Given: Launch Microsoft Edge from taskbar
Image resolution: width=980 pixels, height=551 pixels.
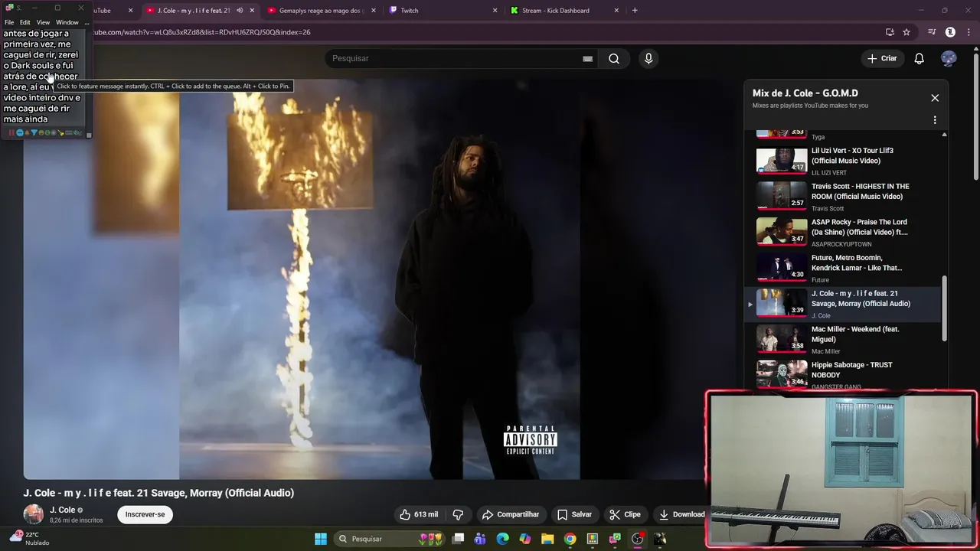Looking at the screenshot, I should click(x=502, y=539).
